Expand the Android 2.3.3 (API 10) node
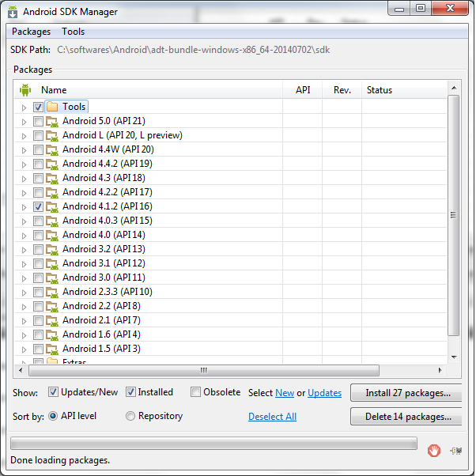This screenshot has width=476, height=476. pyautogui.click(x=24, y=293)
